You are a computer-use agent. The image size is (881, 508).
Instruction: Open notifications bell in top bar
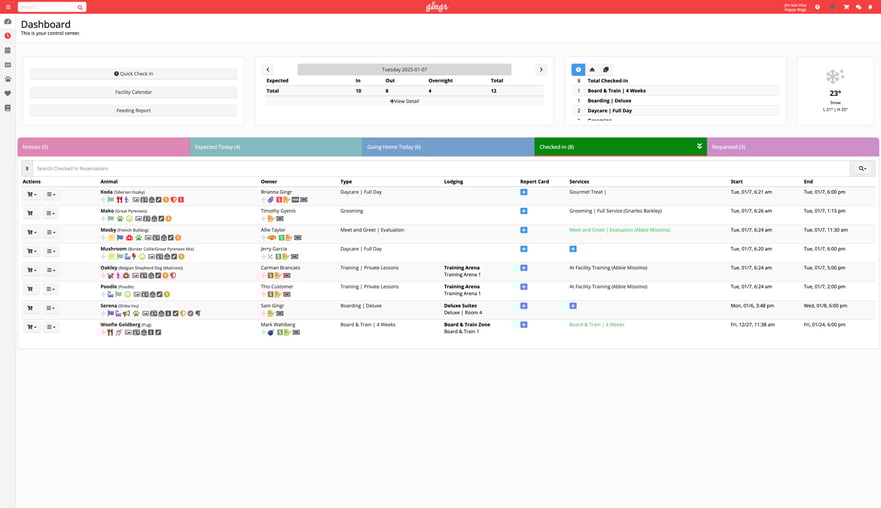pyautogui.click(x=871, y=7)
